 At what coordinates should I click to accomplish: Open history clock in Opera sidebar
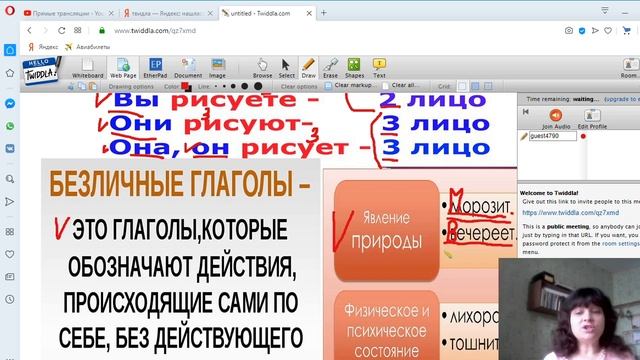[x=10, y=299]
